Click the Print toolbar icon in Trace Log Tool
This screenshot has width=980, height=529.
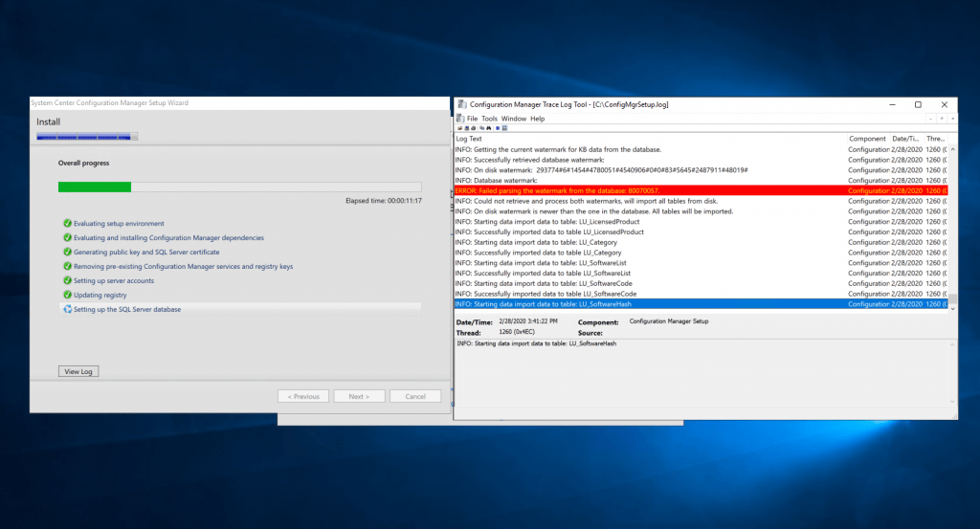click(x=473, y=128)
